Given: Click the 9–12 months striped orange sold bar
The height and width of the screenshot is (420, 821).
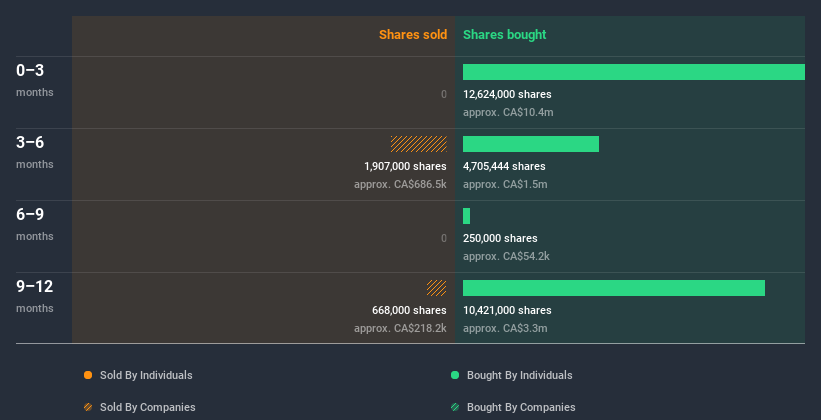Looking at the screenshot, I should click(x=437, y=288).
